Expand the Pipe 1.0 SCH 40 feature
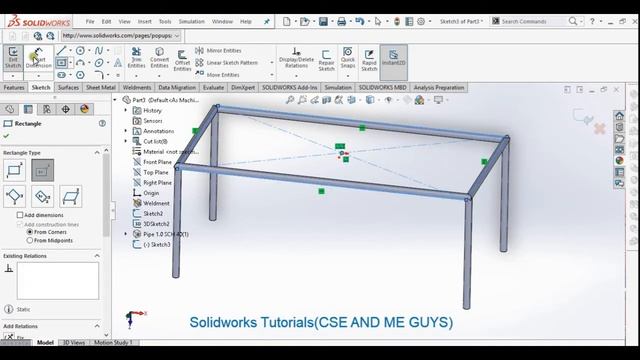 126,234
